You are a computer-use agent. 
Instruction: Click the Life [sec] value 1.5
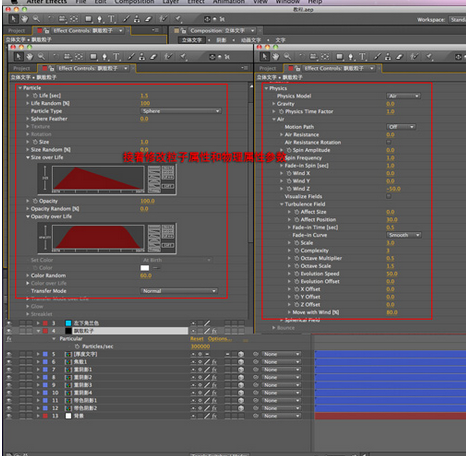pyautogui.click(x=144, y=96)
